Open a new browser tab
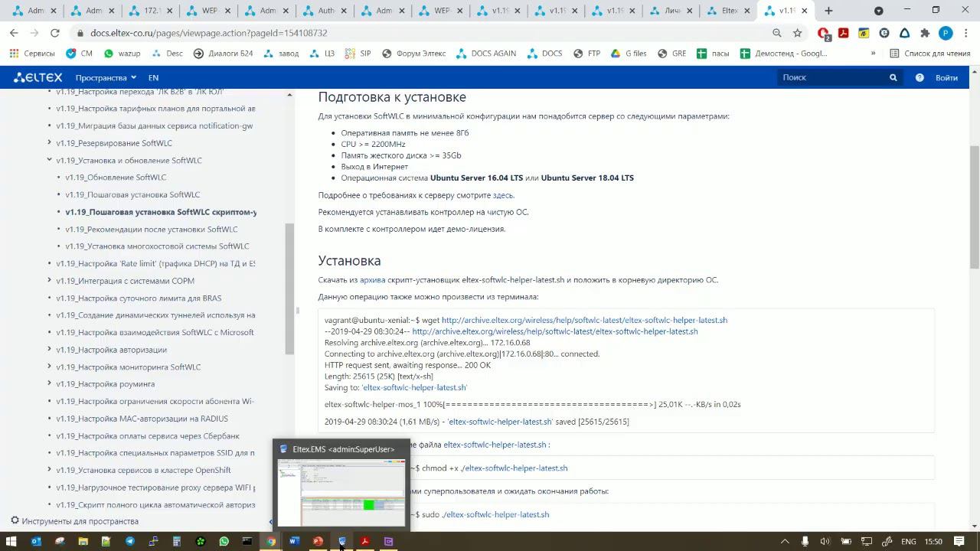The height and width of the screenshot is (551, 980). 828,11
